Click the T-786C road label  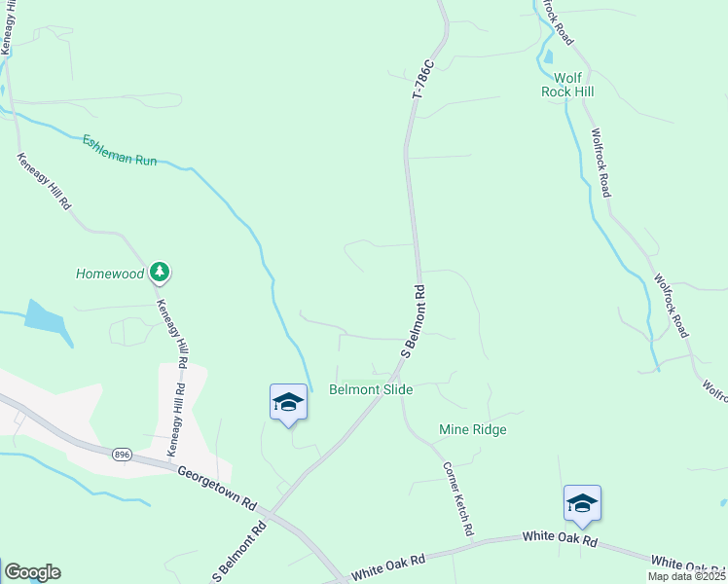click(423, 79)
